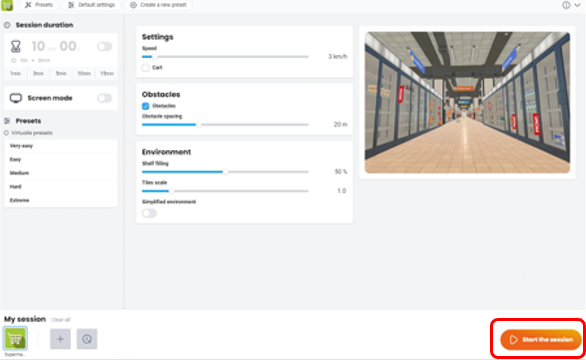Click the green shopping cart app icon
Viewport: 586px width, 360px height.
point(7,5)
